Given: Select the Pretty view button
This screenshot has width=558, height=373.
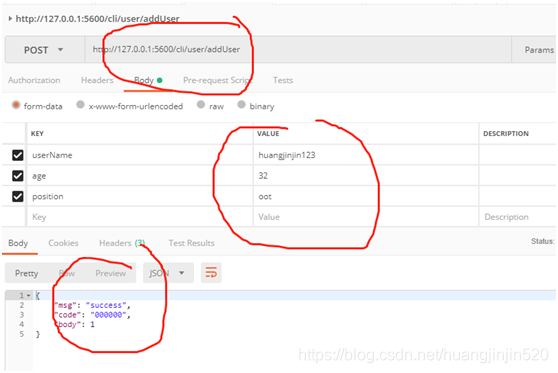Looking at the screenshot, I should tap(26, 273).
